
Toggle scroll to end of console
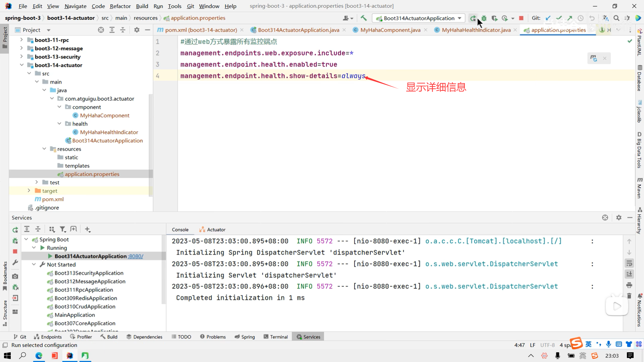coord(629,274)
